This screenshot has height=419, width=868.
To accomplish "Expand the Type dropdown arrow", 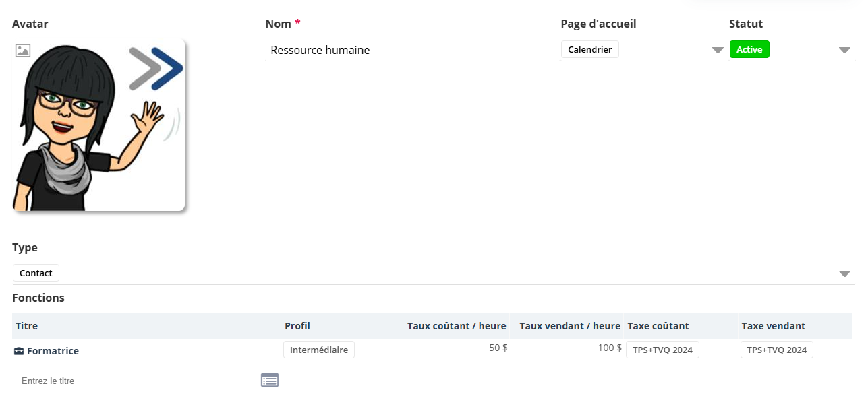I will (844, 273).
